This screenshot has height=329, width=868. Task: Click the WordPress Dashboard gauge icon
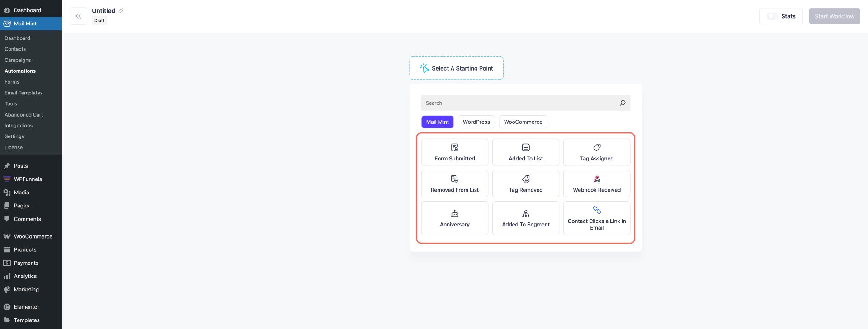point(7,10)
